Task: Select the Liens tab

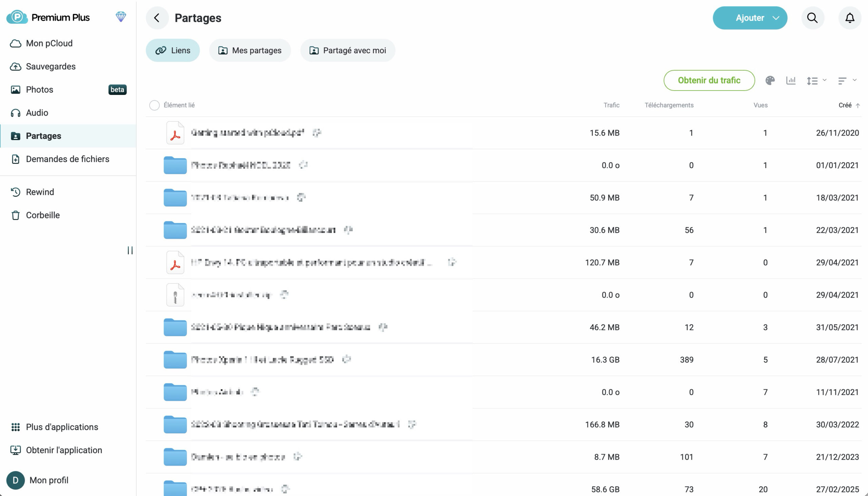Action: pyautogui.click(x=173, y=51)
